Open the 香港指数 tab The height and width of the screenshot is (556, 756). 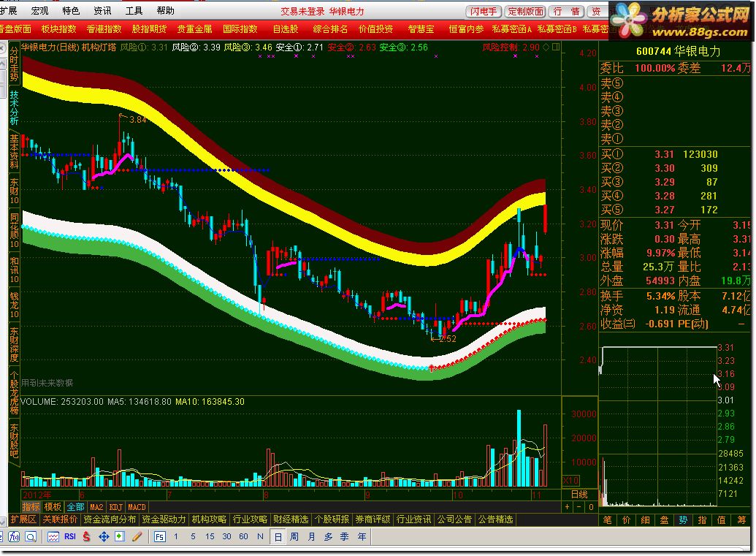[104, 29]
